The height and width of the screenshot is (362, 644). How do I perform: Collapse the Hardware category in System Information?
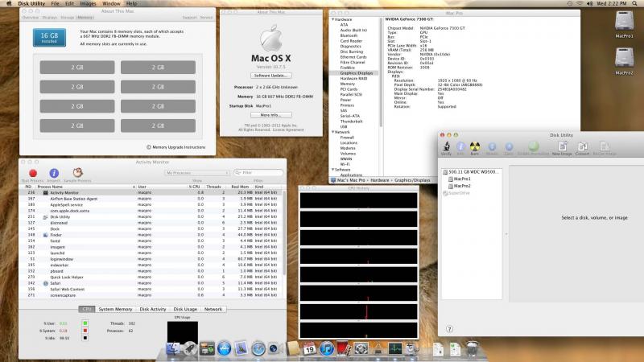click(x=334, y=19)
